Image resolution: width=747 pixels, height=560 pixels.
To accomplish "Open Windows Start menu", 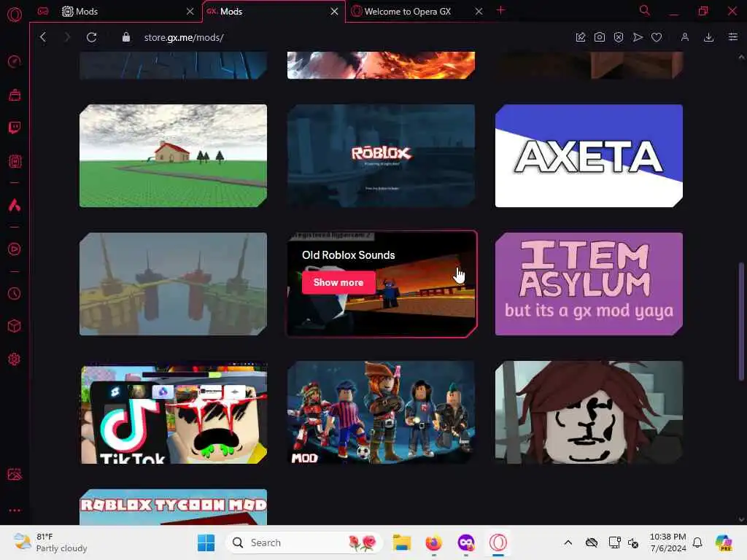I will coord(206,542).
